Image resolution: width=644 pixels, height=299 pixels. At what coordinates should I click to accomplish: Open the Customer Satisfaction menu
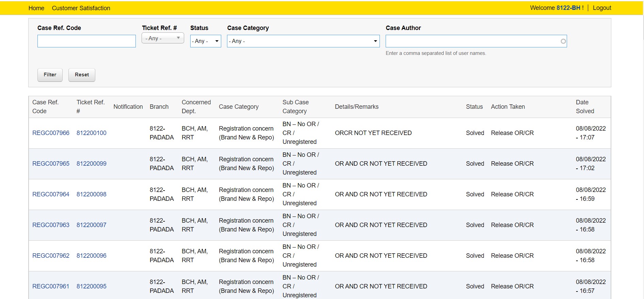point(81,8)
